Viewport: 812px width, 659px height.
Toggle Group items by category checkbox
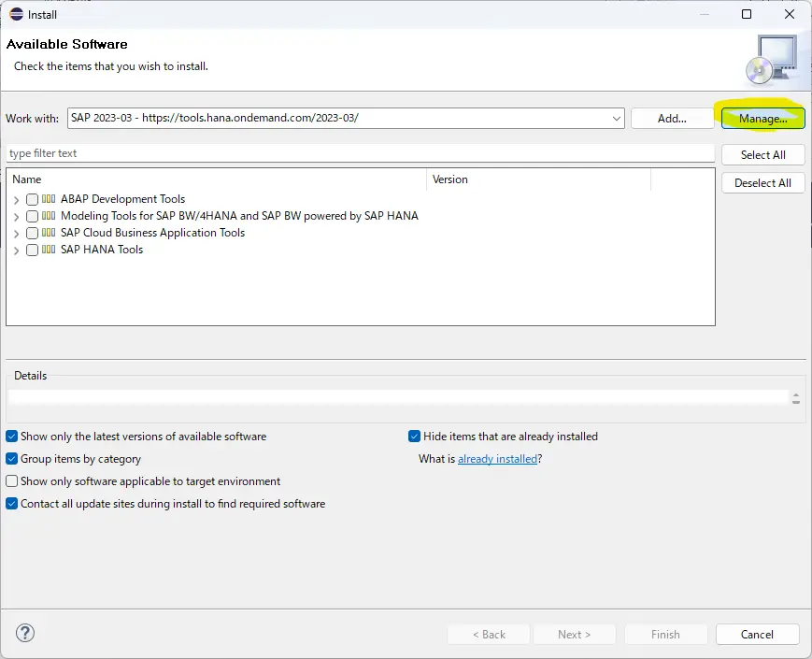[12, 459]
